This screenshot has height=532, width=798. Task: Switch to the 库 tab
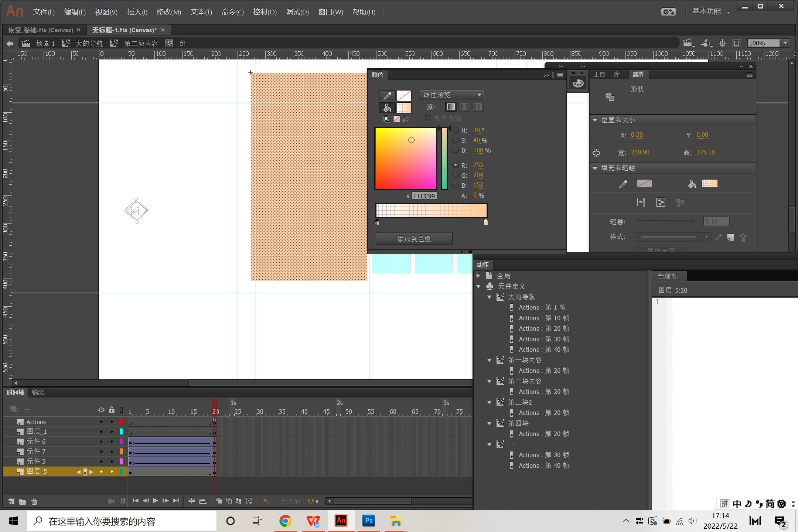617,75
